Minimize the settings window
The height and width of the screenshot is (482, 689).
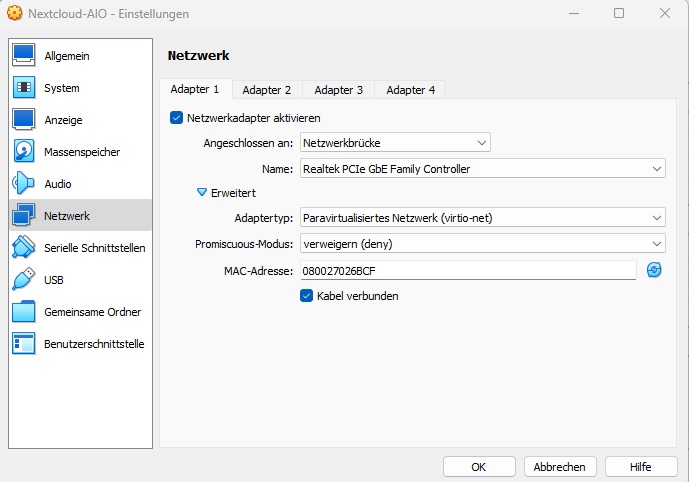click(x=573, y=13)
